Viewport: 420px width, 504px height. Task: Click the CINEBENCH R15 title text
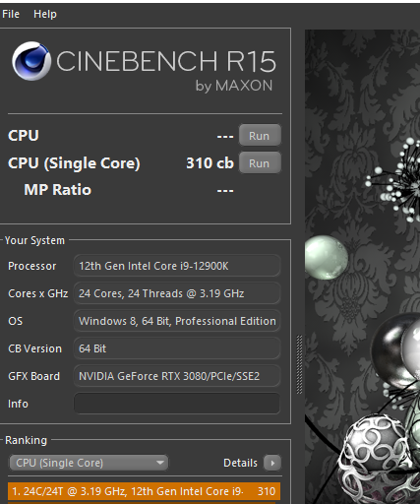pyautogui.click(x=165, y=61)
